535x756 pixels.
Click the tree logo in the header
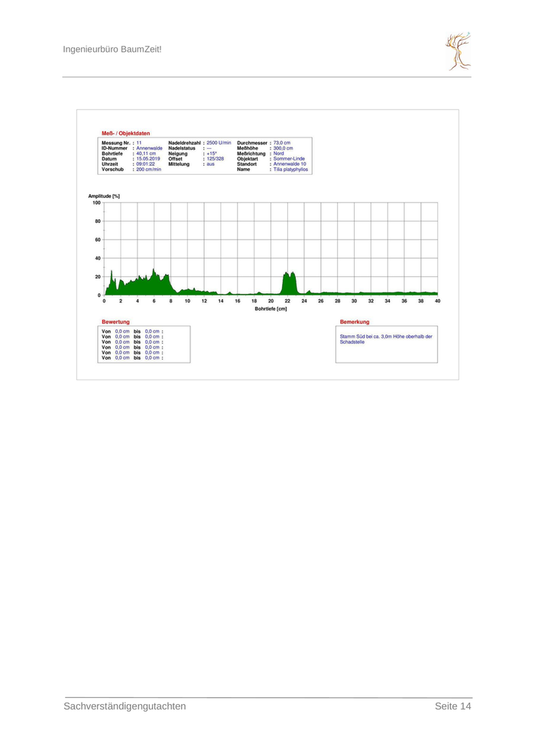(x=459, y=51)
